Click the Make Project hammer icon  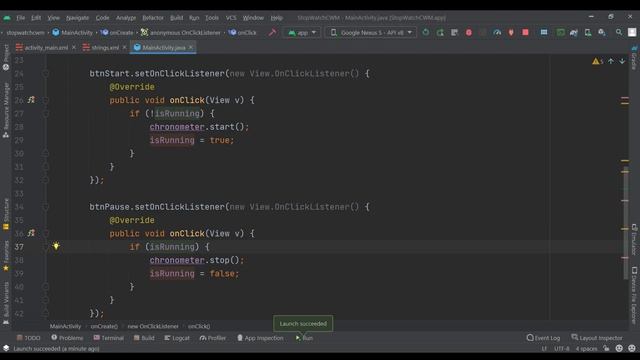point(272,32)
